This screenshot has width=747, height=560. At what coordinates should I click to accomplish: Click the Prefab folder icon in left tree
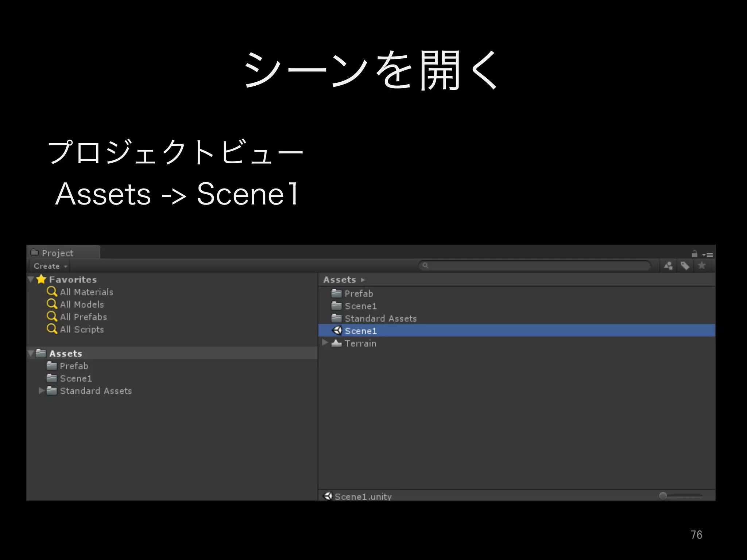pos(52,366)
